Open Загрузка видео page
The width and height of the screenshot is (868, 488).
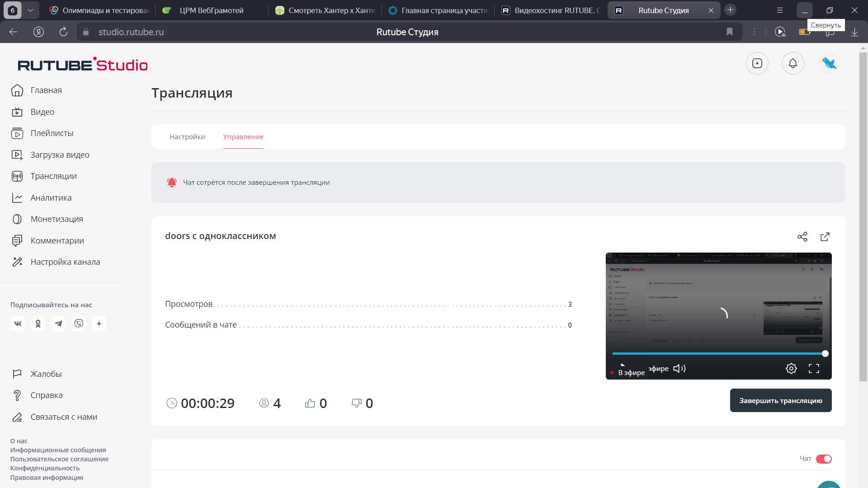(x=50, y=155)
